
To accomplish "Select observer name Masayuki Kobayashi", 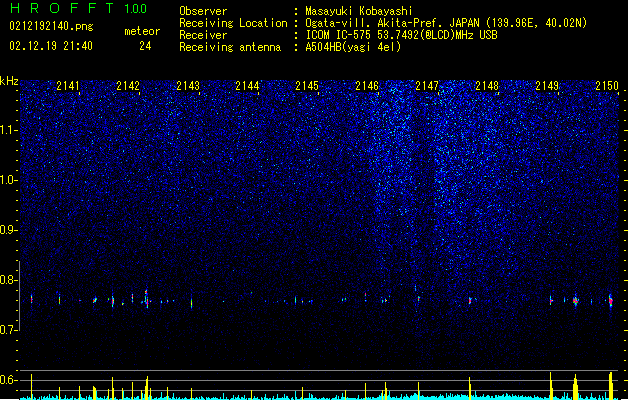I will 359,11.
